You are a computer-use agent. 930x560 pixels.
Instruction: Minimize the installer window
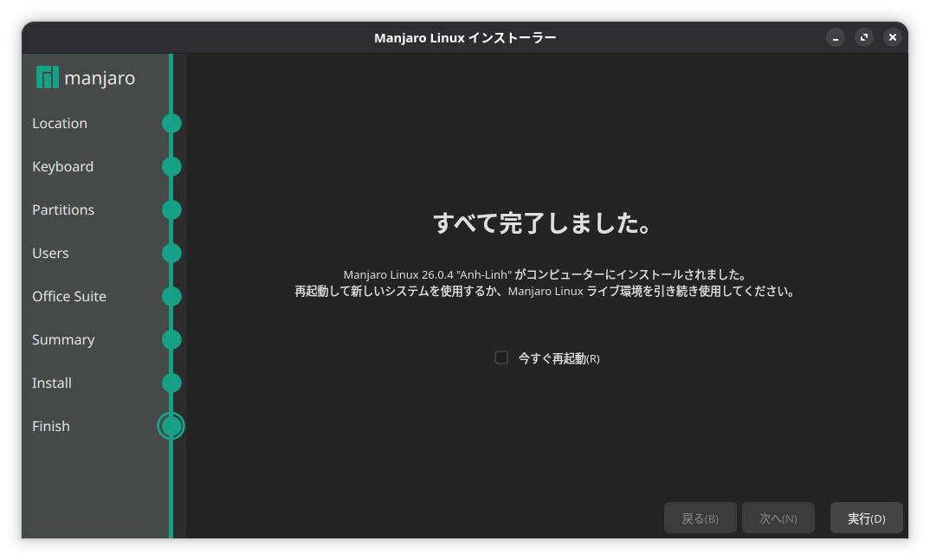click(836, 37)
